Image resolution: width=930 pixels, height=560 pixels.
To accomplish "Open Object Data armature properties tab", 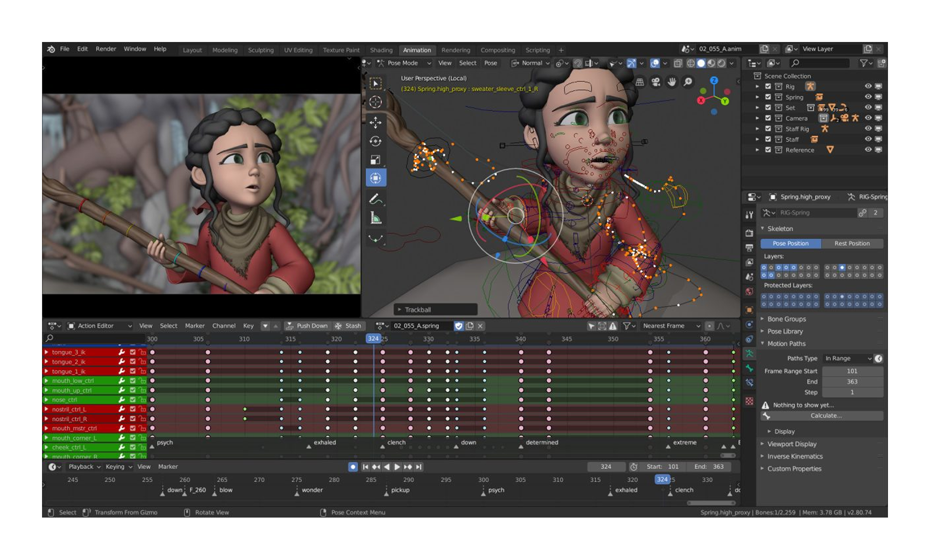I will (x=749, y=353).
